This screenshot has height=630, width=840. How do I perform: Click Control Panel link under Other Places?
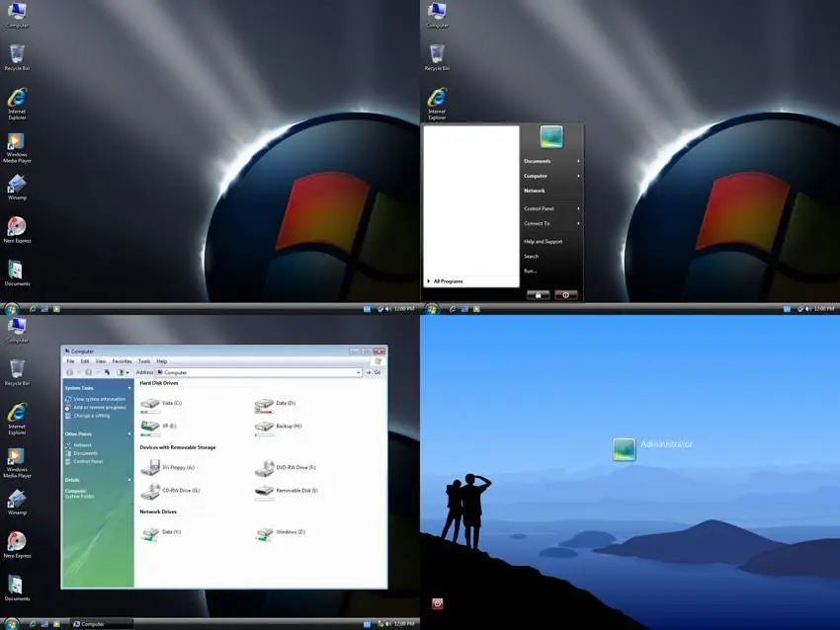click(x=88, y=461)
